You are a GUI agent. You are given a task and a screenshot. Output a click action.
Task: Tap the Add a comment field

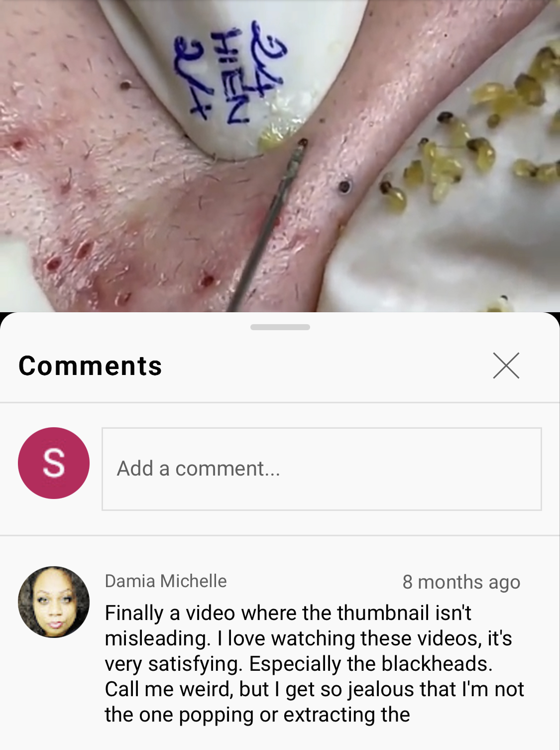tap(322, 469)
